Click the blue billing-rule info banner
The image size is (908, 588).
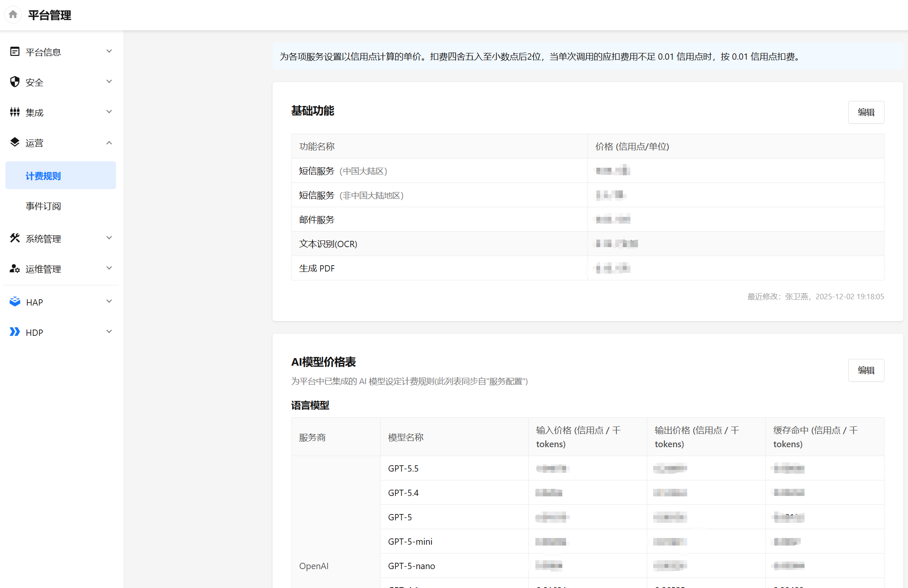pos(588,56)
